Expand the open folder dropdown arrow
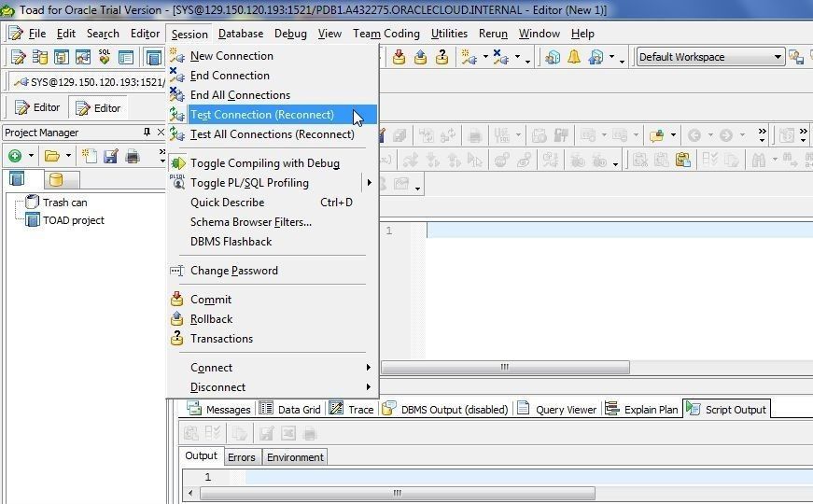 pyautogui.click(x=68, y=156)
